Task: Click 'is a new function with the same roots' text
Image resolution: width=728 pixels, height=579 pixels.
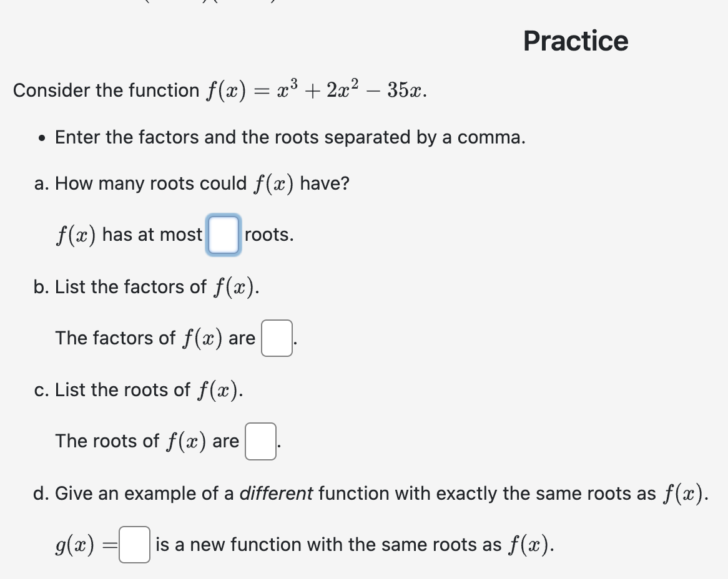Action: (328, 545)
